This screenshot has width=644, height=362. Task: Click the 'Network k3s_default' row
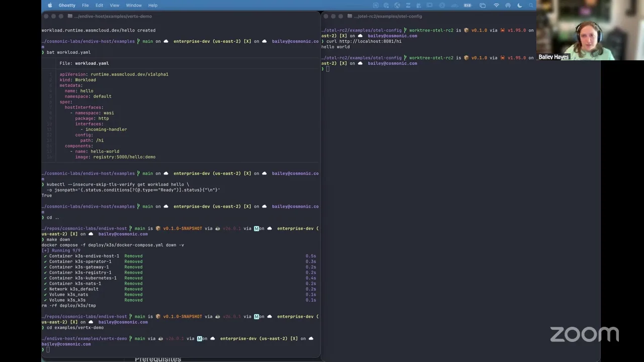[180, 289]
